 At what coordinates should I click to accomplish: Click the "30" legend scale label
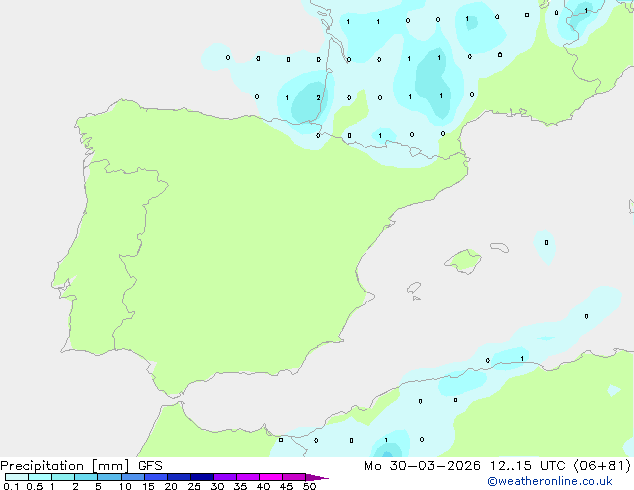tap(217, 486)
